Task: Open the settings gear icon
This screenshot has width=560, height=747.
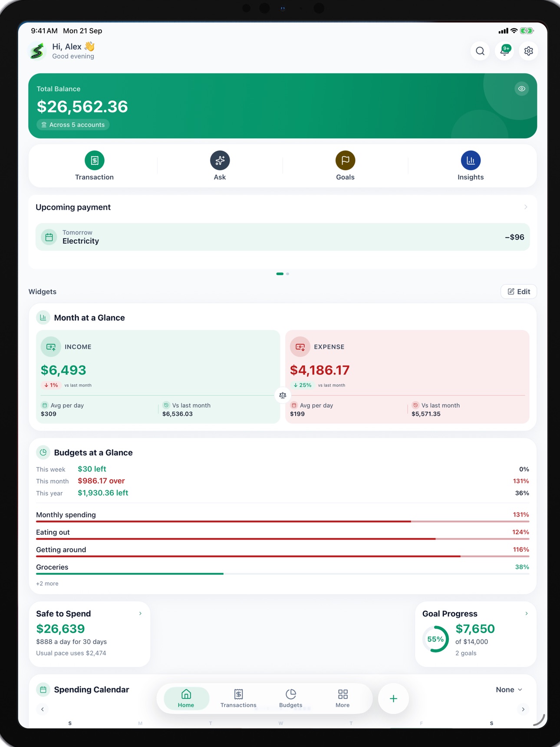Action: [x=528, y=51]
